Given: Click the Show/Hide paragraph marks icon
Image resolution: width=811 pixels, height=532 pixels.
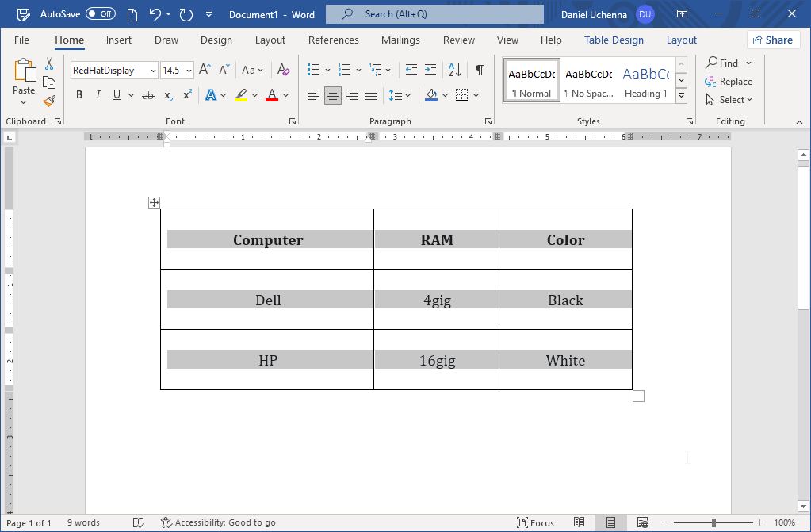Looking at the screenshot, I should tap(479, 70).
